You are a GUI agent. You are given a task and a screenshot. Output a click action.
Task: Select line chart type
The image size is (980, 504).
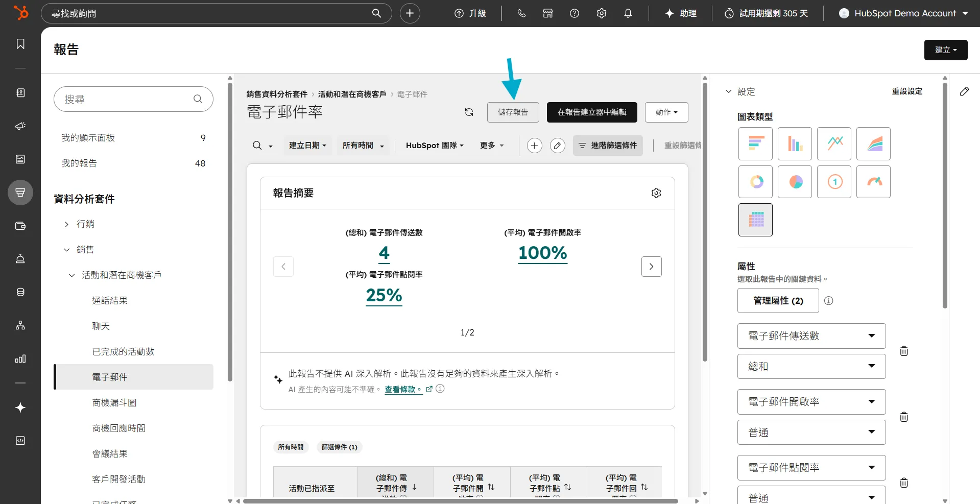point(834,144)
